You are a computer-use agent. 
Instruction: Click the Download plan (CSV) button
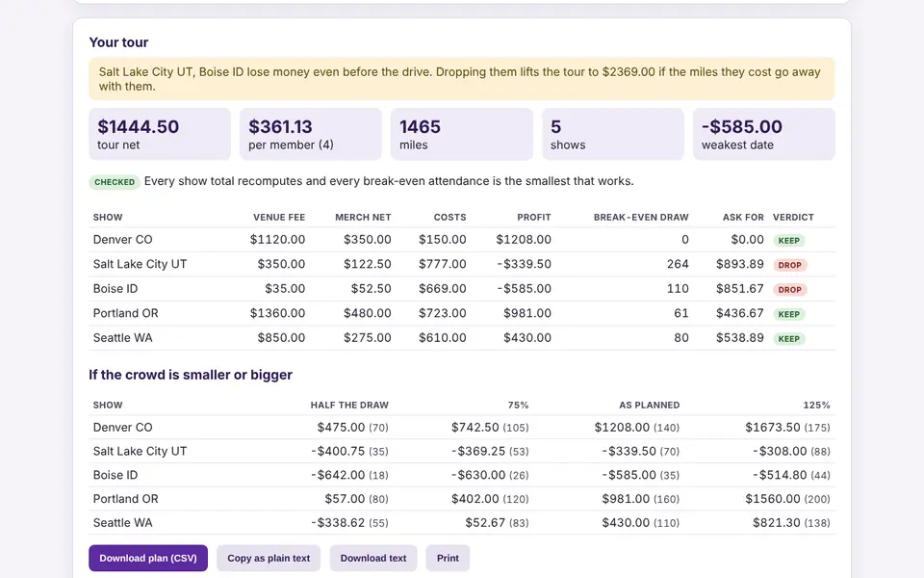coord(148,558)
